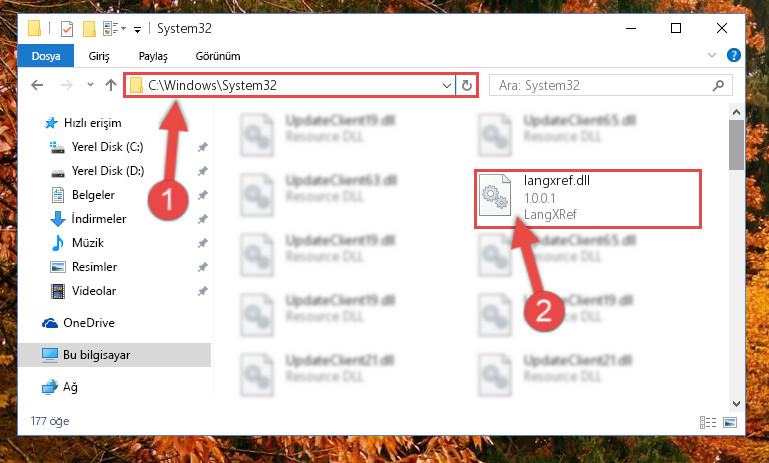
Task: Click the back navigation arrow
Action: pos(37,85)
